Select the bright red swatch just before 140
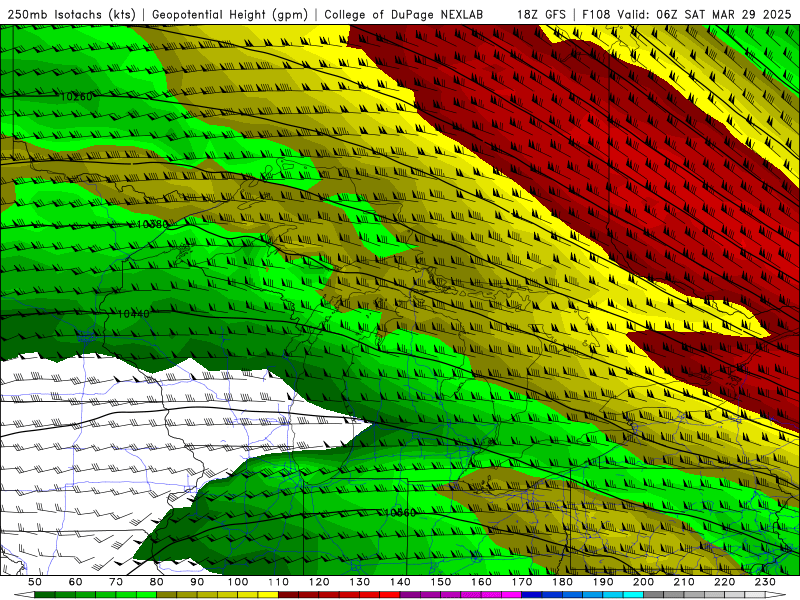 click(390, 595)
